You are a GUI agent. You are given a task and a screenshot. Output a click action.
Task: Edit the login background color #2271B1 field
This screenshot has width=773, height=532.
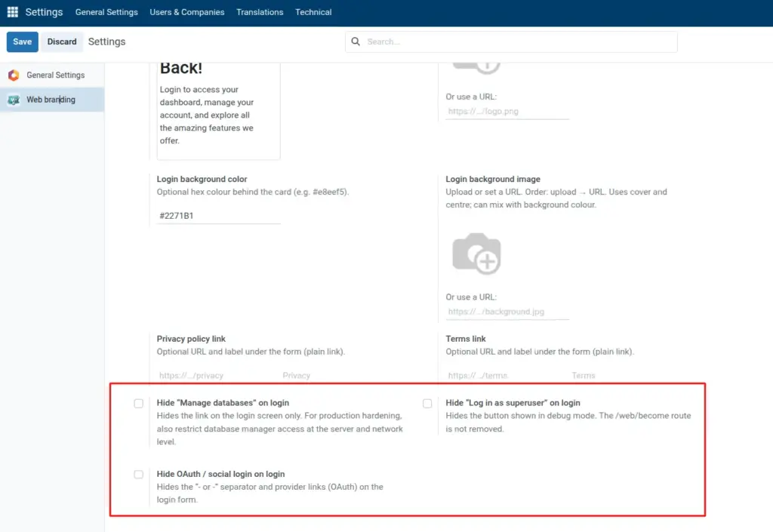click(x=218, y=216)
